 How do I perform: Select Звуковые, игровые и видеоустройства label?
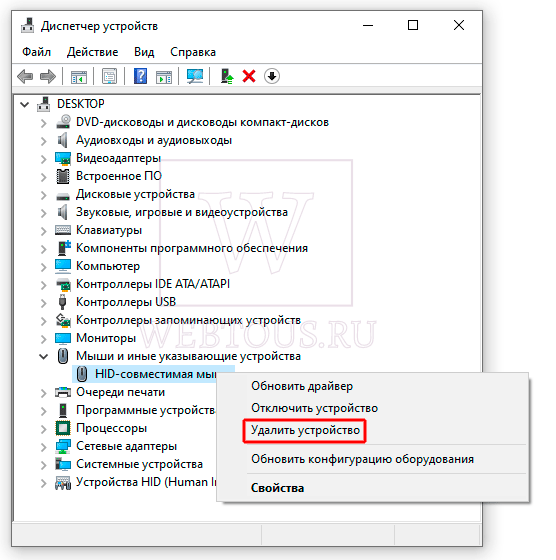pos(182,212)
